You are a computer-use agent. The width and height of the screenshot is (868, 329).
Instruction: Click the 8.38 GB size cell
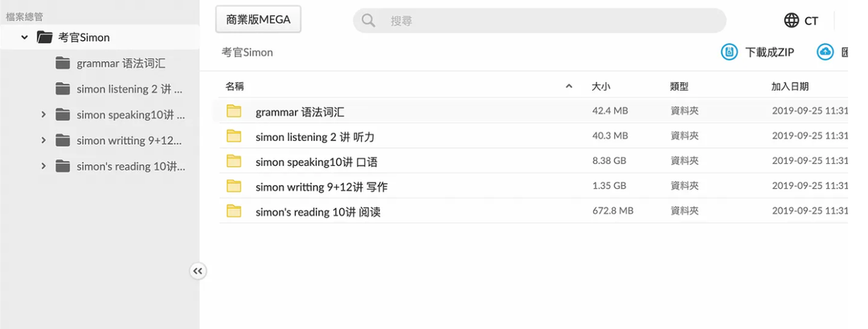tap(609, 161)
